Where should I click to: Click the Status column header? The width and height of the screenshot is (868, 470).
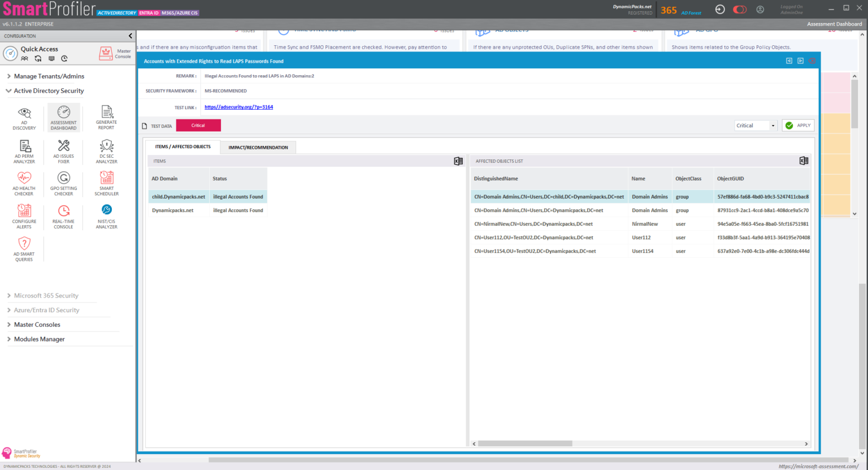point(238,179)
